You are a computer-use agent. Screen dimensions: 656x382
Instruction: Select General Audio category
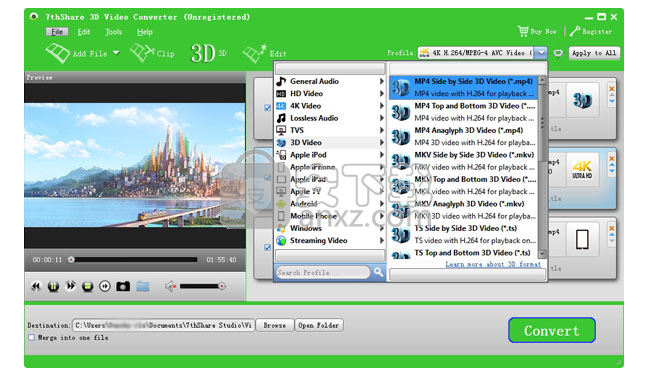(330, 81)
